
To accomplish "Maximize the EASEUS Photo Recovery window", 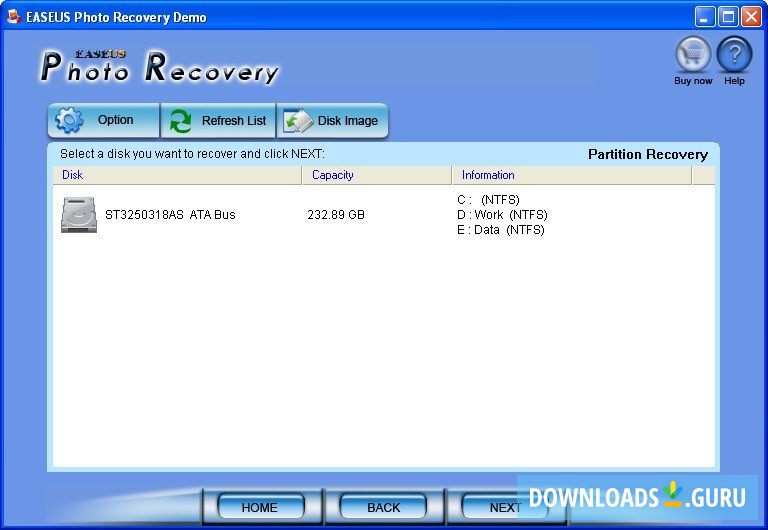I will 728,17.
